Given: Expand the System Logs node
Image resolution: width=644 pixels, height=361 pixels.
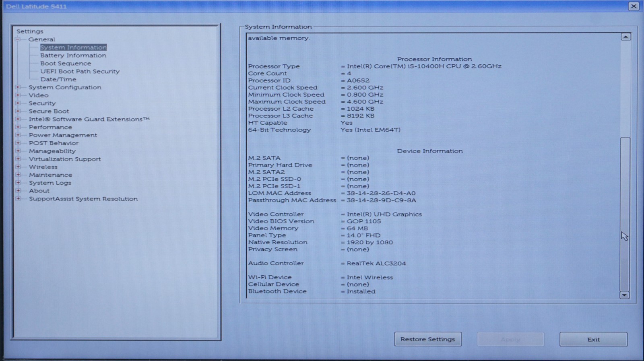Looking at the screenshot, I should 18,183.
